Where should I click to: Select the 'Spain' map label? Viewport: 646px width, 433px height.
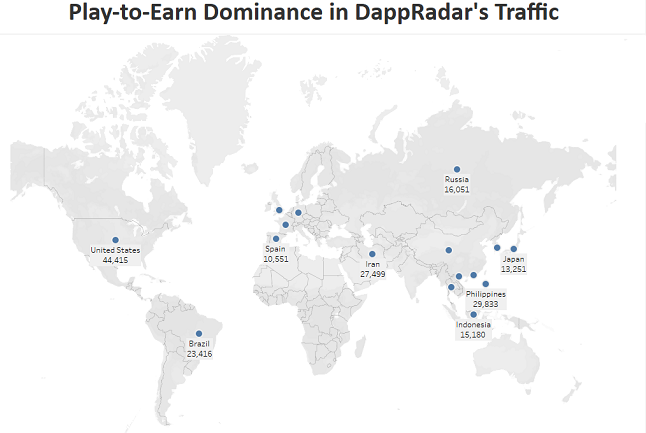(276, 249)
